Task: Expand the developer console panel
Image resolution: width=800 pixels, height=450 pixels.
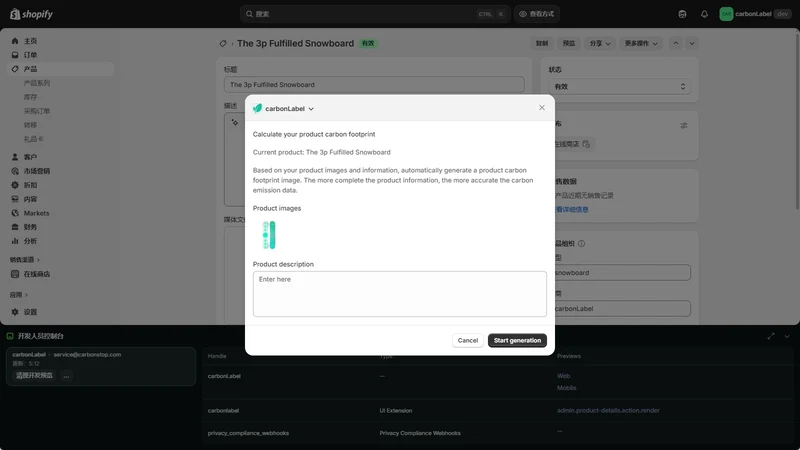Action: click(771, 336)
